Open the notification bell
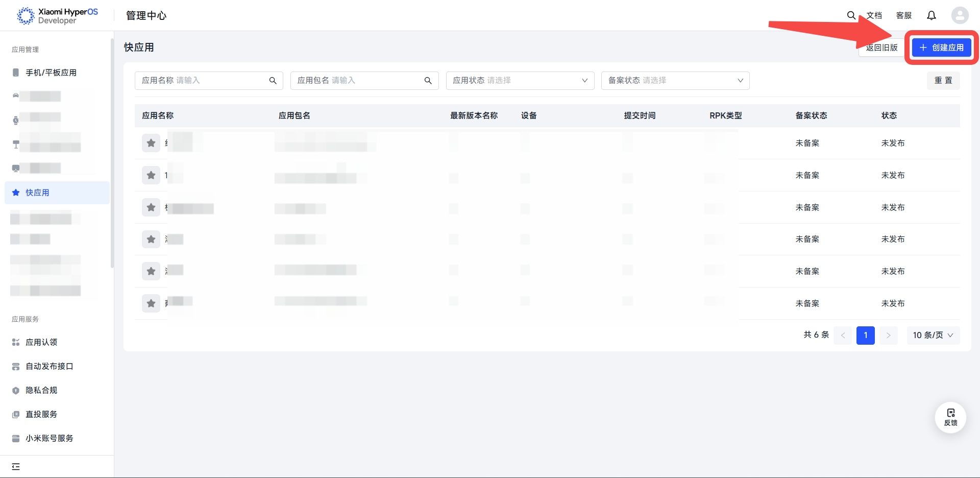This screenshot has width=980, height=478. [x=931, y=15]
